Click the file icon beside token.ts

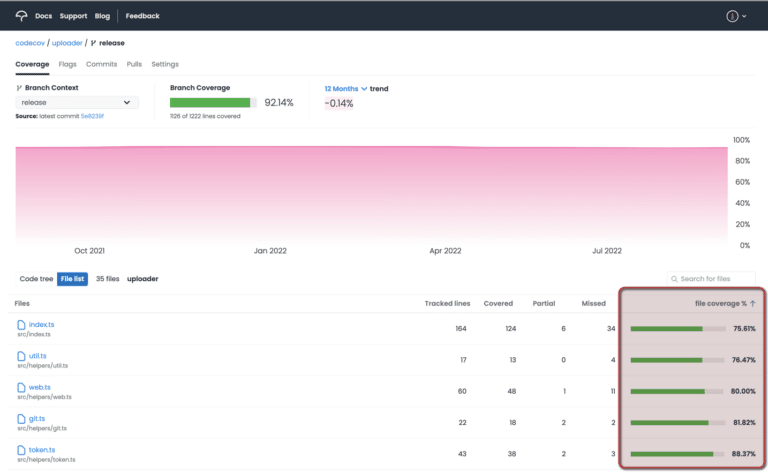click(x=21, y=450)
